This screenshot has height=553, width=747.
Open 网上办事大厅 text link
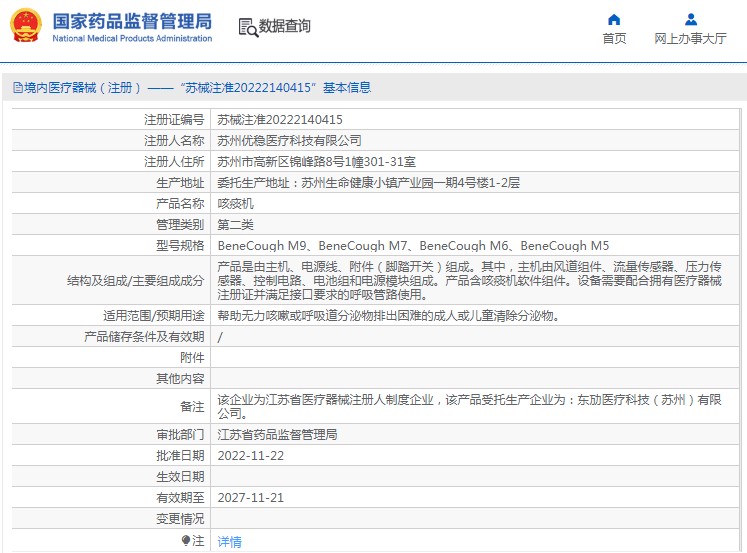[x=690, y=39]
